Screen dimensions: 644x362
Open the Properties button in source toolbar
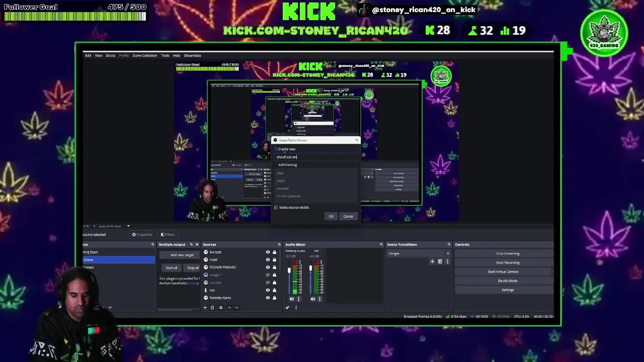pyautogui.click(x=142, y=234)
